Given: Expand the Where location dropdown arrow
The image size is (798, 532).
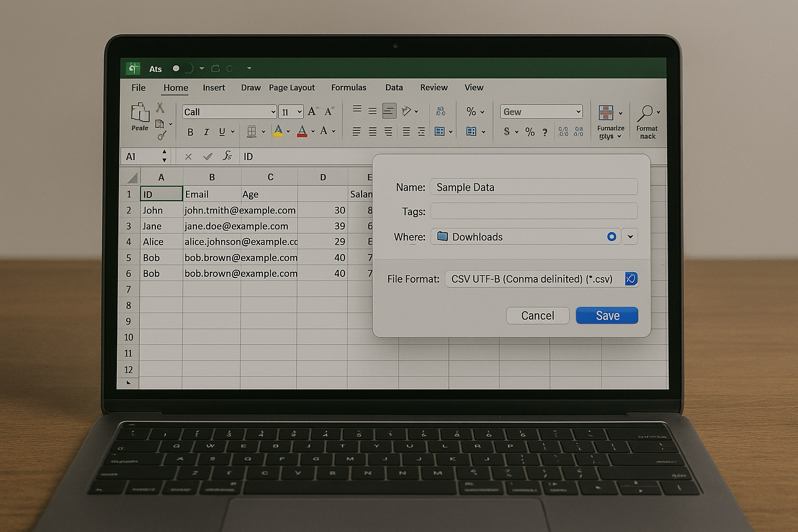Looking at the screenshot, I should pyautogui.click(x=630, y=236).
